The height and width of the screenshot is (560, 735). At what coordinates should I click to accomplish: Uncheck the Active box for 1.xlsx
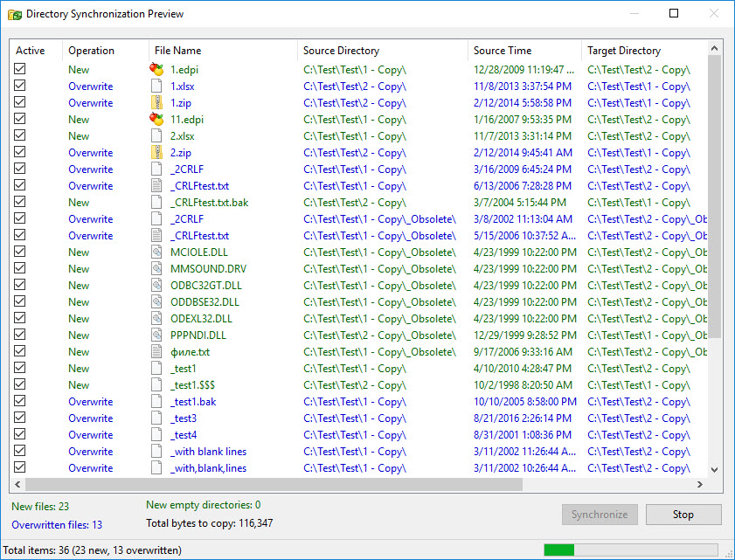pos(19,86)
